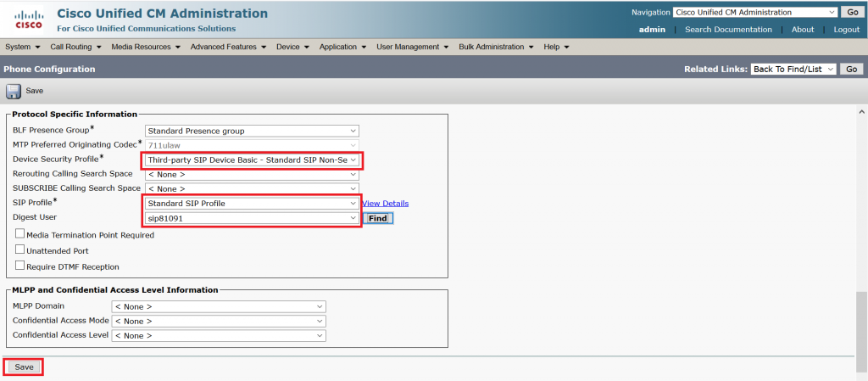Toggle Require DTMF Reception checkbox
The width and height of the screenshot is (868, 381).
[19, 266]
